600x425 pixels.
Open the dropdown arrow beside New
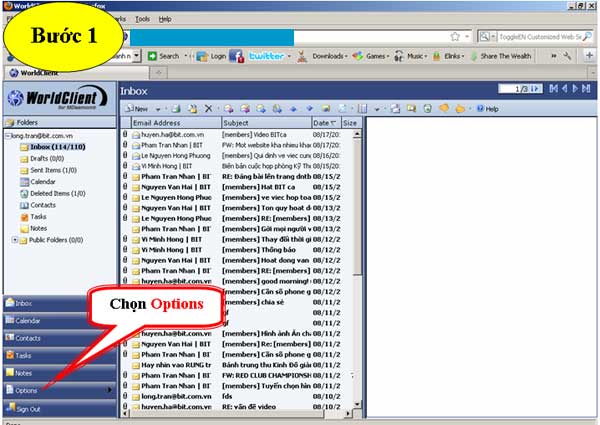[158, 109]
